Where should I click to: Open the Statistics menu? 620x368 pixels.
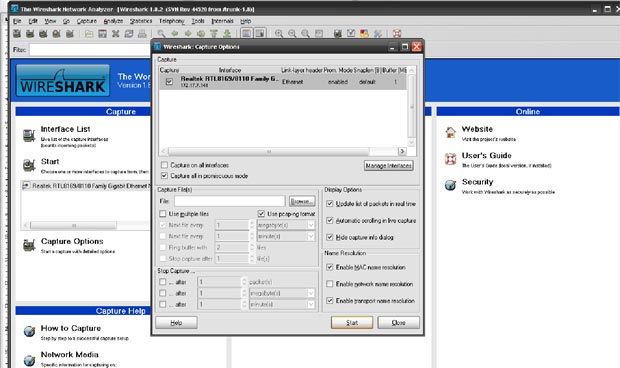(141, 21)
